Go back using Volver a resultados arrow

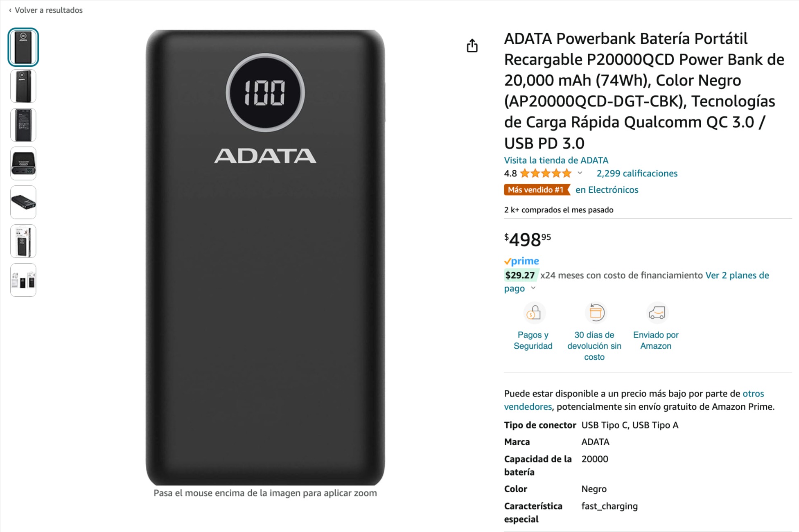[x=10, y=10]
